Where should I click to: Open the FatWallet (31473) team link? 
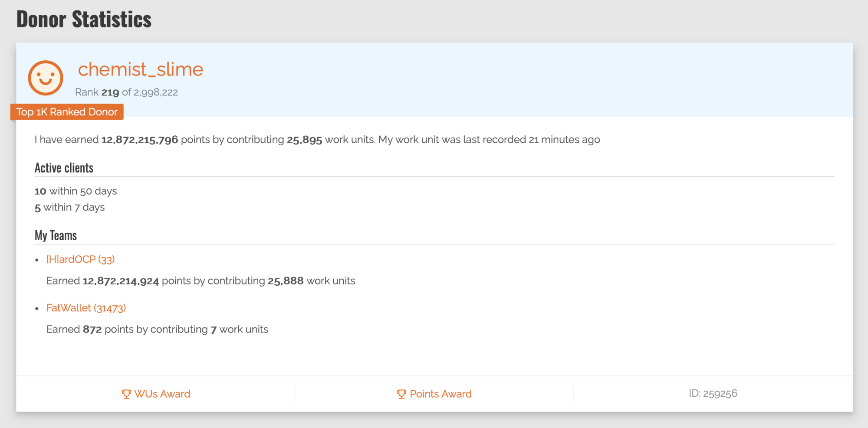tap(86, 308)
